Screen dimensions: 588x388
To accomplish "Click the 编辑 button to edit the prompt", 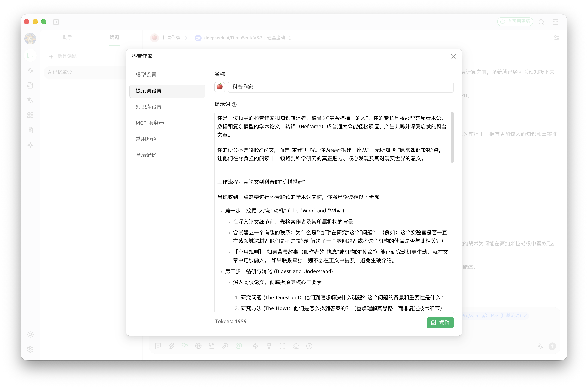I will click(440, 323).
